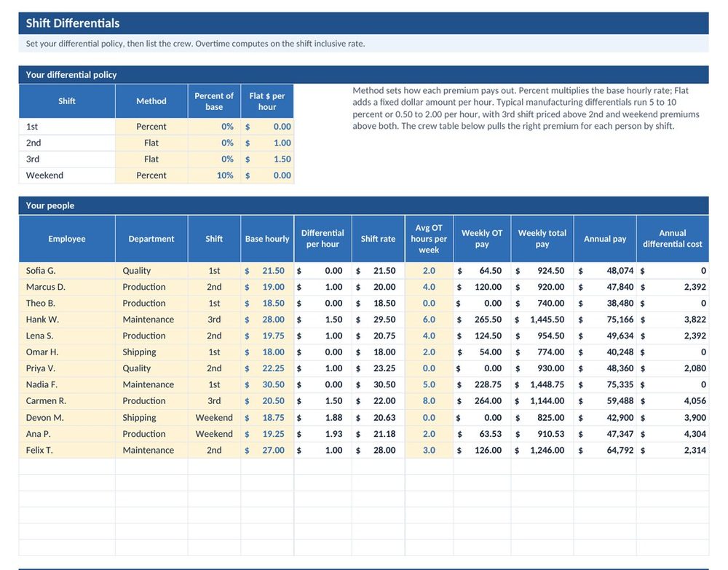The width and height of the screenshot is (728, 570).
Task: Select Priya V.'s Quality department cell
Action: coord(151,368)
